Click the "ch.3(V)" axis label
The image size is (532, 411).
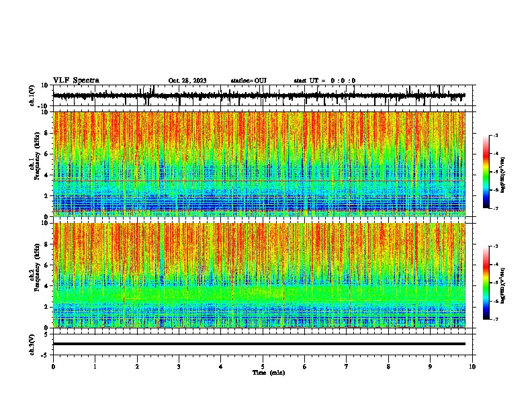32,345
